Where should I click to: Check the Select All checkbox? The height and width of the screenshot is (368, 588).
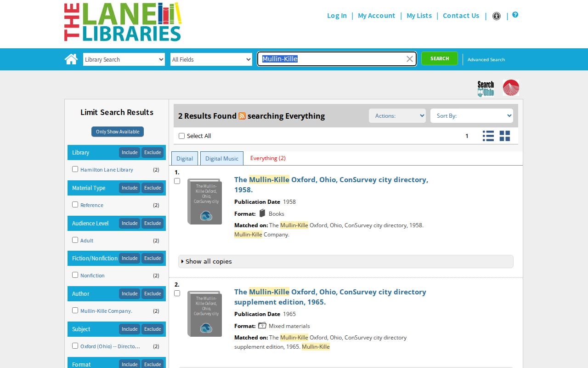click(181, 136)
